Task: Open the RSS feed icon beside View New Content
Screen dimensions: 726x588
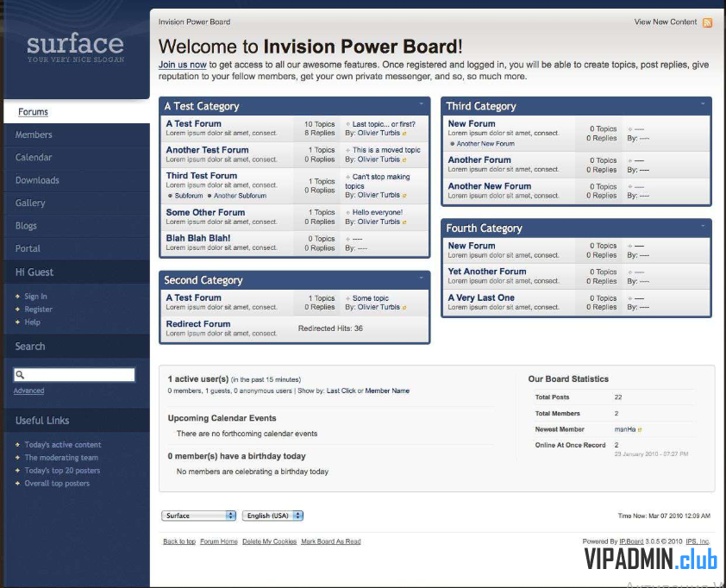Action: [x=707, y=22]
